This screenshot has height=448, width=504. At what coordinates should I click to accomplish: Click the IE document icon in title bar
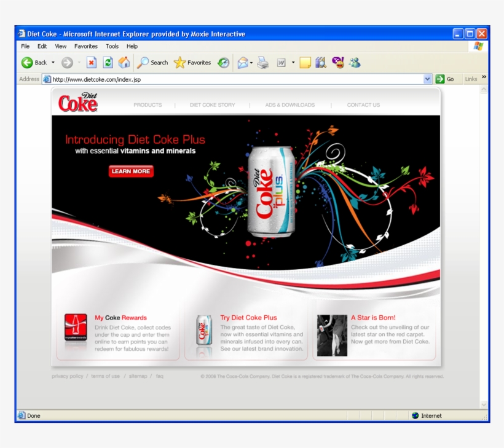pos(22,33)
